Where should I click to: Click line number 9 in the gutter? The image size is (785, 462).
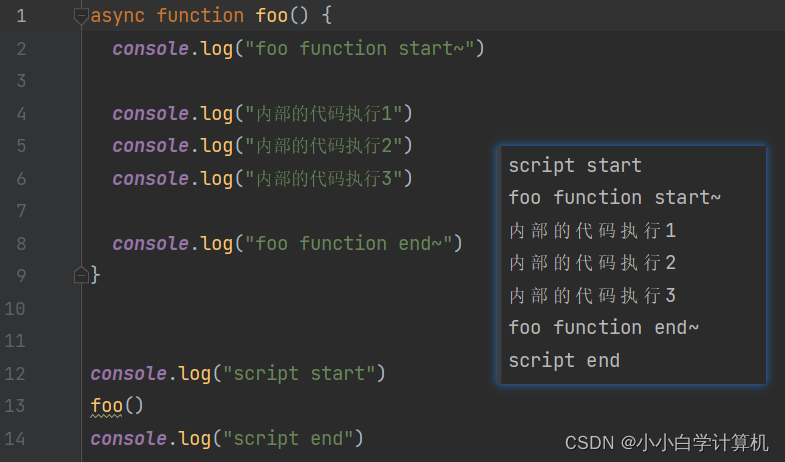coord(21,276)
